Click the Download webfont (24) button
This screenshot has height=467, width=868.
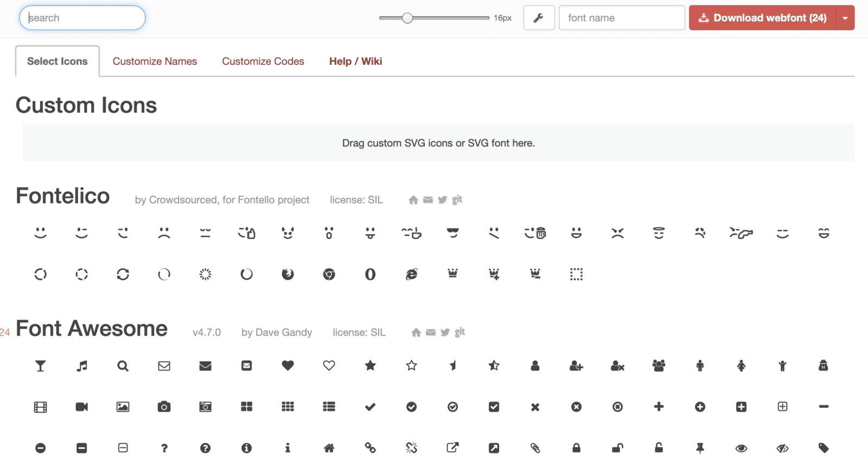coord(763,18)
